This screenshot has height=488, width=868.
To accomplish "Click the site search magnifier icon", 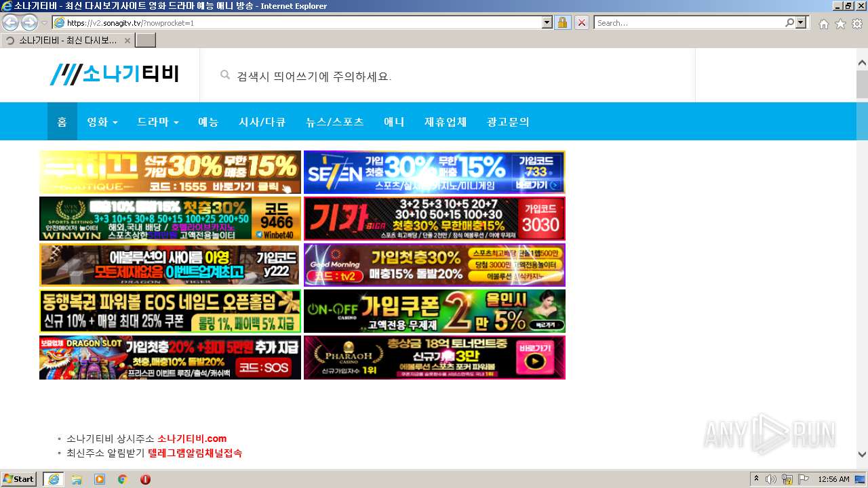I will click(x=225, y=75).
